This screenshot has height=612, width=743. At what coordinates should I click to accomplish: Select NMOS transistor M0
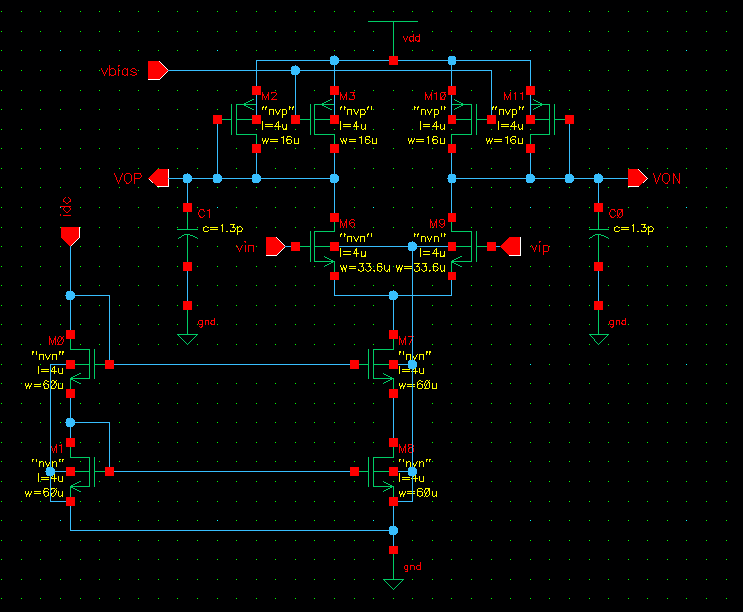(x=83, y=364)
